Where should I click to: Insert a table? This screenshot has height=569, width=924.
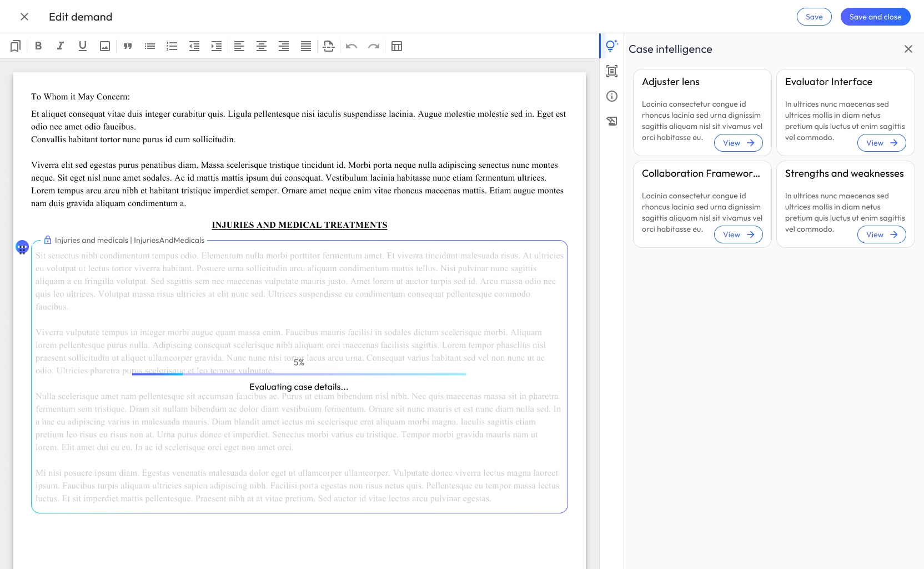coord(396,46)
